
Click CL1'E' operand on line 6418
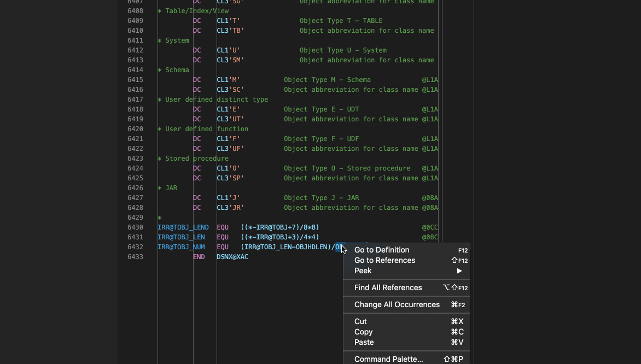click(229, 109)
